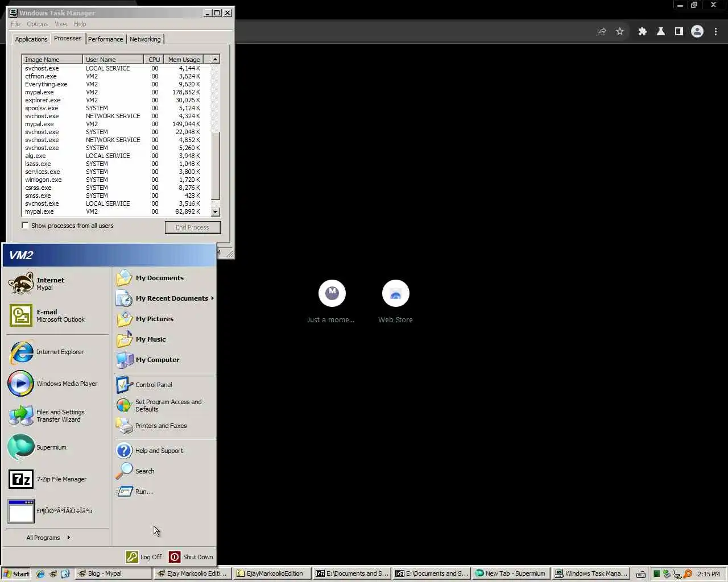This screenshot has width=728, height=582.
Task: Select explorer.exe process row
Action: [116, 100]
